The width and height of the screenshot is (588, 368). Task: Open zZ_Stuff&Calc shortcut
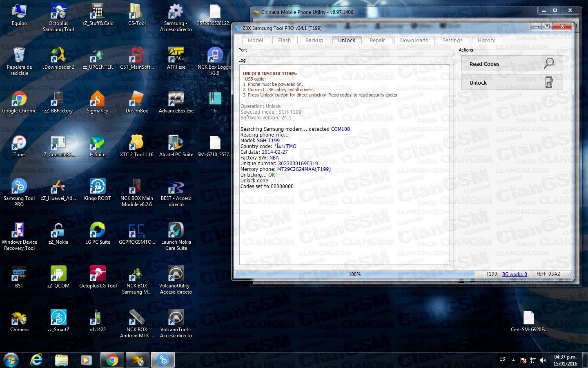pos(98,15)
